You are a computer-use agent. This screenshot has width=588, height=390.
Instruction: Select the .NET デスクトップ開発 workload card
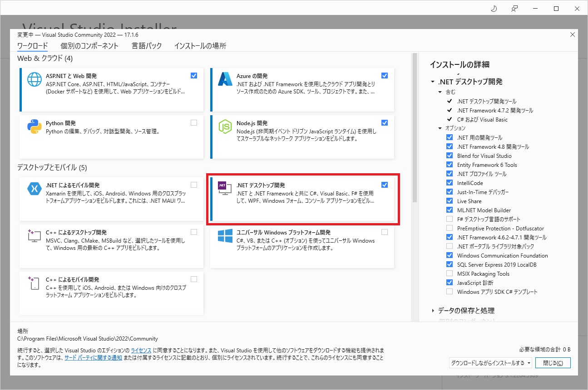point(302,199)
